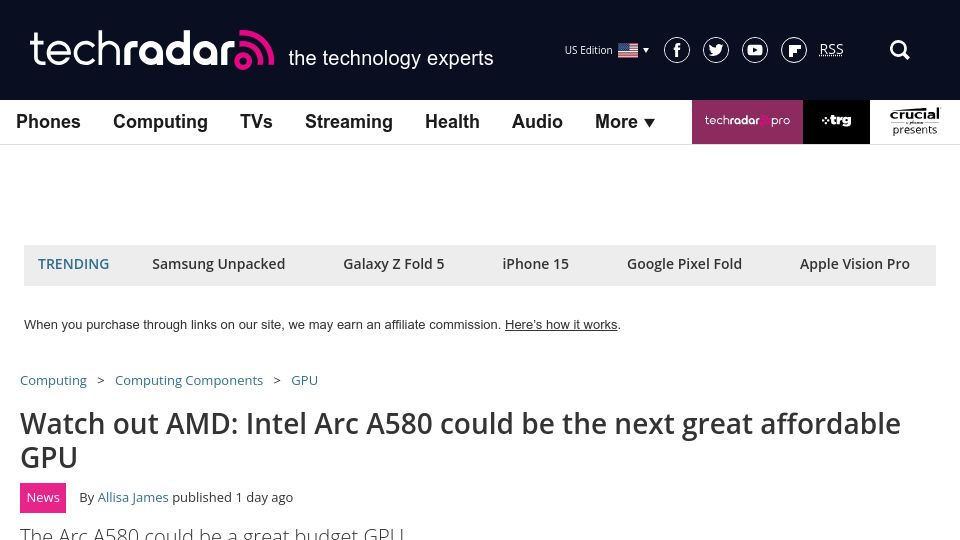Viewport: 960px width, 540px height.
Task: Open the Samsung Unpacked trending topic
Action: pyautogui.click(x=219, y=264)
